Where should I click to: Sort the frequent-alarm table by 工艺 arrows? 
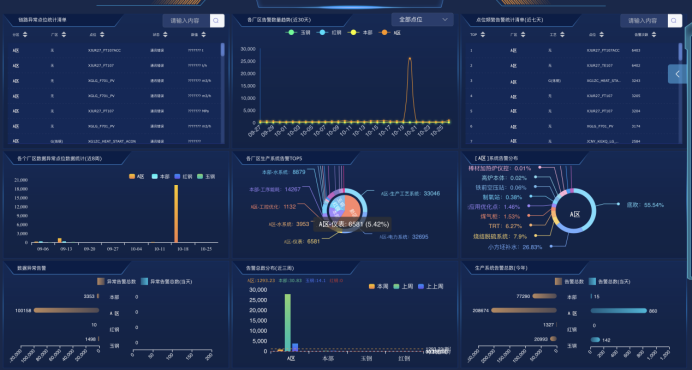pyautogui.click(x=562, y=34)
